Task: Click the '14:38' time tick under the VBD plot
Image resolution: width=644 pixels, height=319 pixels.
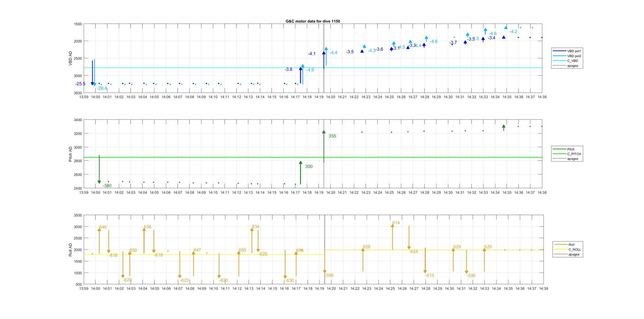Action: [x=542, y=97]
